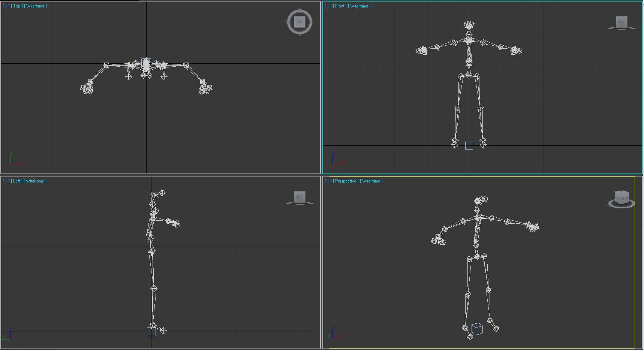Open the [Top] point-of-view menu

pyautogui.click(x=17, y=6)
